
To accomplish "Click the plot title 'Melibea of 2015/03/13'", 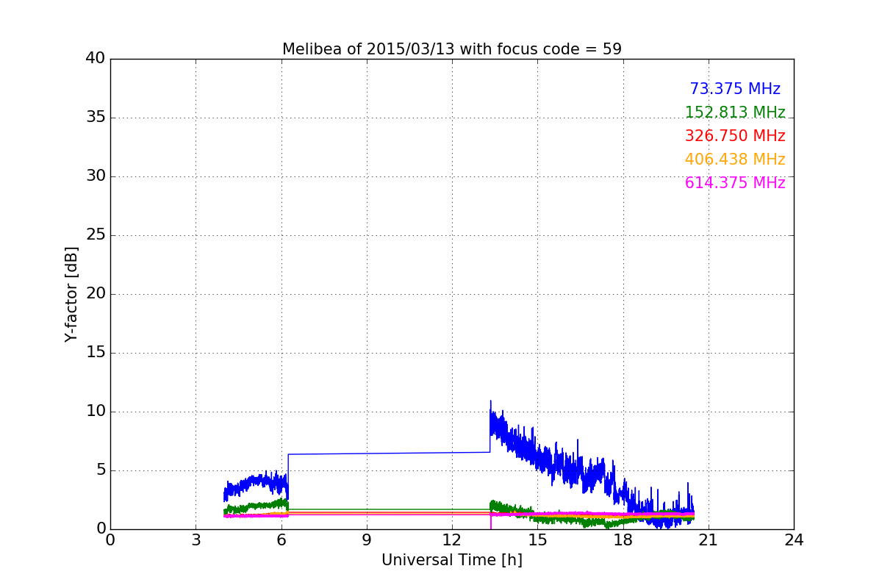I will (x=451, y=49).
